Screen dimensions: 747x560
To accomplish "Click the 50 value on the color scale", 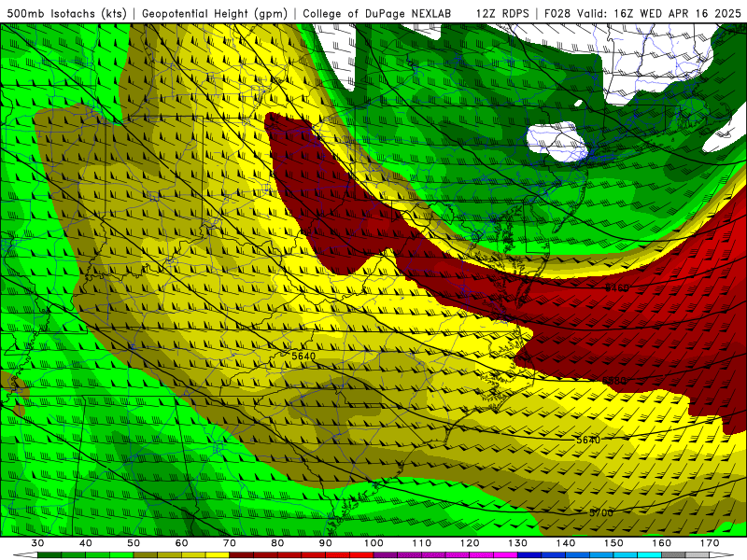I will tap(134, 543).
